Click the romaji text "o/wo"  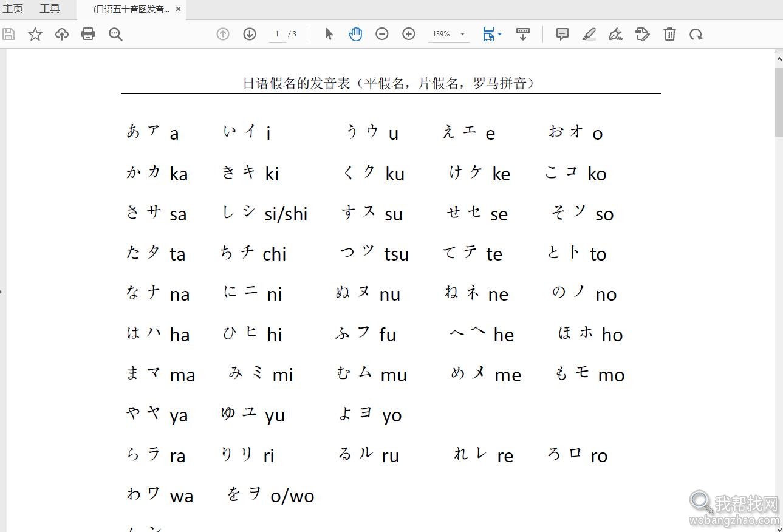pos(292,496)
